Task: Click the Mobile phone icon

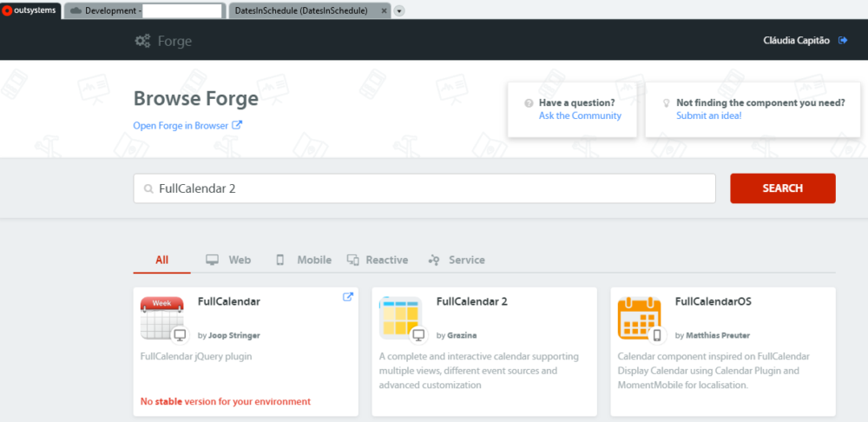Action: point(280,260)
